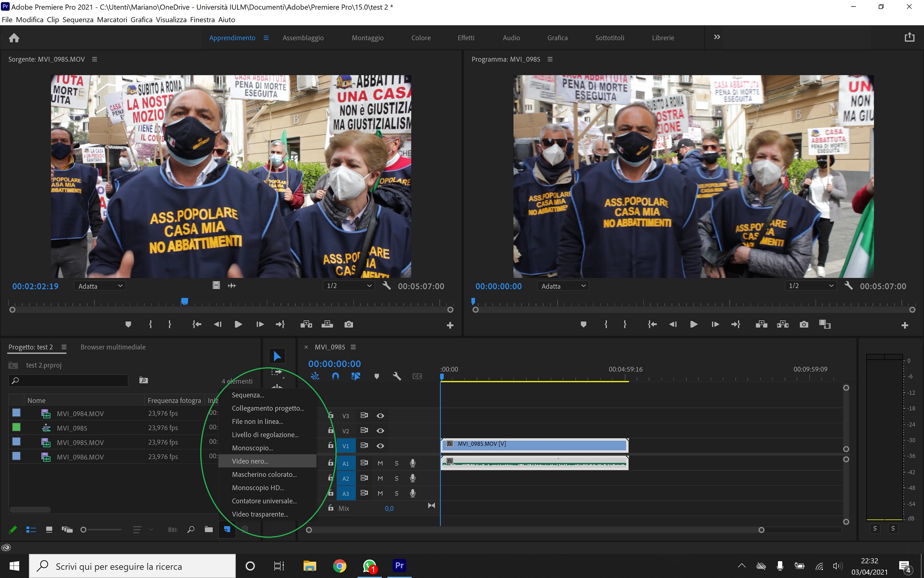This screenshot has width=924, height=578.
Task: Switch to Effetti workspace
Action: tap(466, 38)
